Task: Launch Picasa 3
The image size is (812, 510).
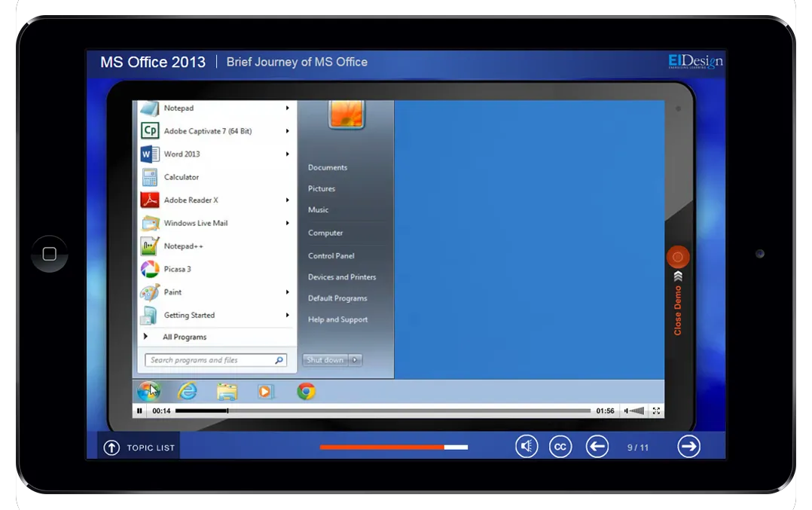Action: pos(177,269)
